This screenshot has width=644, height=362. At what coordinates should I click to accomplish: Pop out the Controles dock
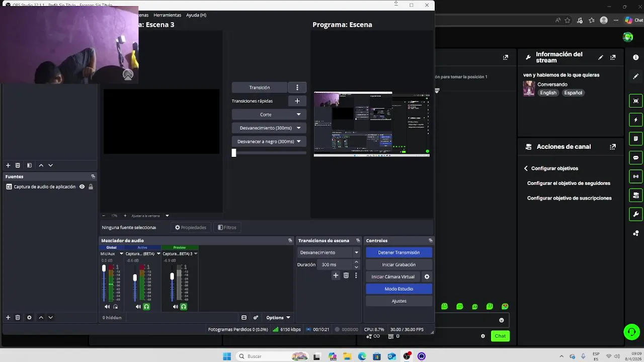pyautogui.click(x=430, y=240)
